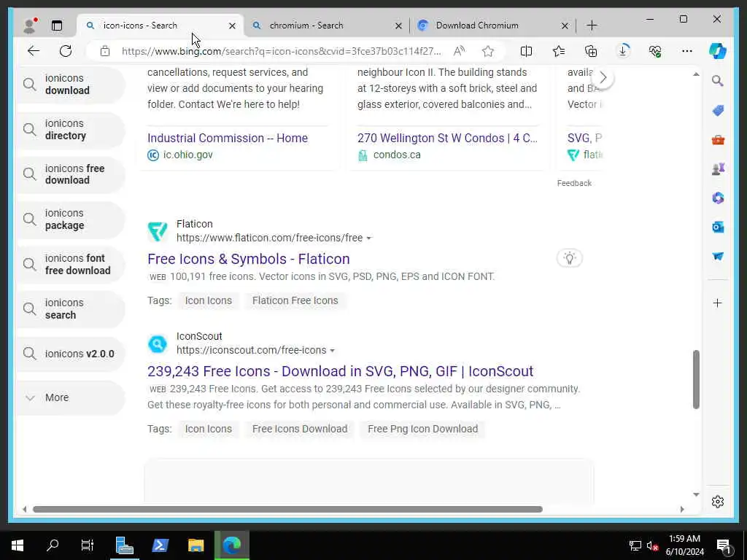Open the Edge profile icon
The width and height of the screenshot is (747, 560).
(29, 26)
